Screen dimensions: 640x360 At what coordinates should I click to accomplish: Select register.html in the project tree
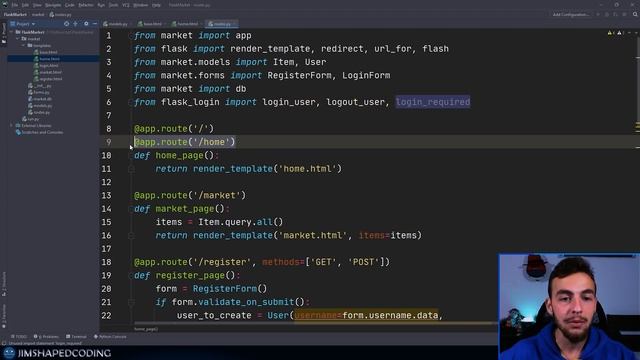coord(51,79)
